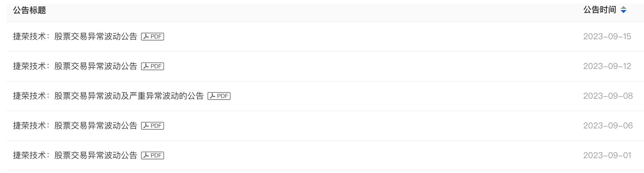The image size is (644, 173).
Task: Open the 股票交易异常波动公告 title dated 2023-09-15
Action: [x=75, y=37]
